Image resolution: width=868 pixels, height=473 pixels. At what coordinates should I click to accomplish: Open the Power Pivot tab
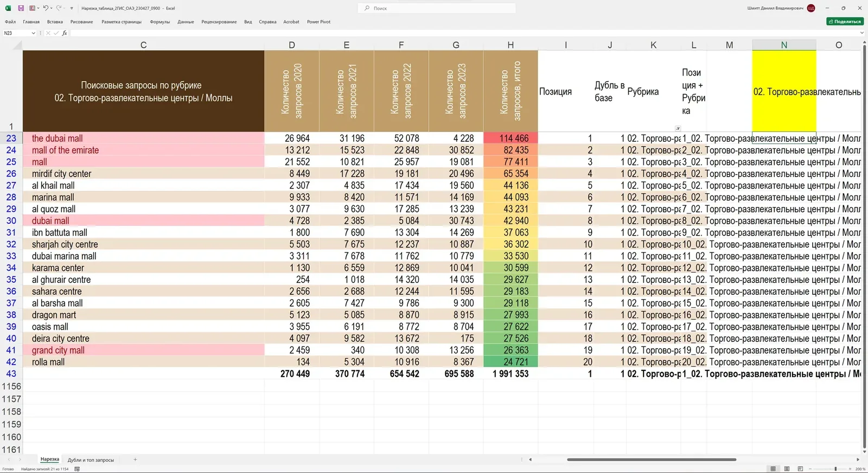point(319,22)
